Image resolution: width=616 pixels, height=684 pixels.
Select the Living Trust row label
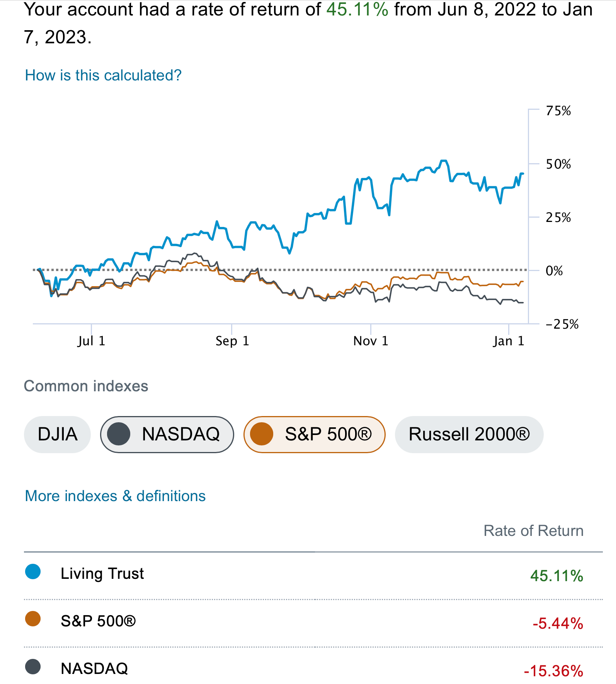point(102,573)
